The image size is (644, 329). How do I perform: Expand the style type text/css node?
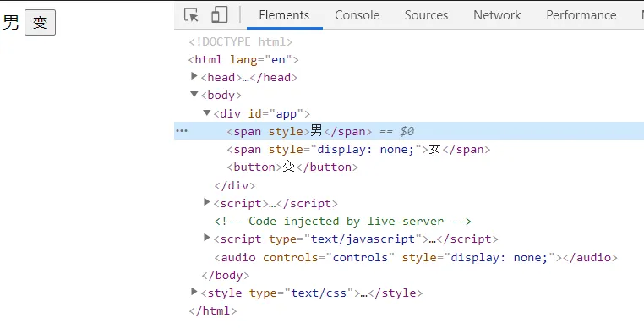(194, 292)
